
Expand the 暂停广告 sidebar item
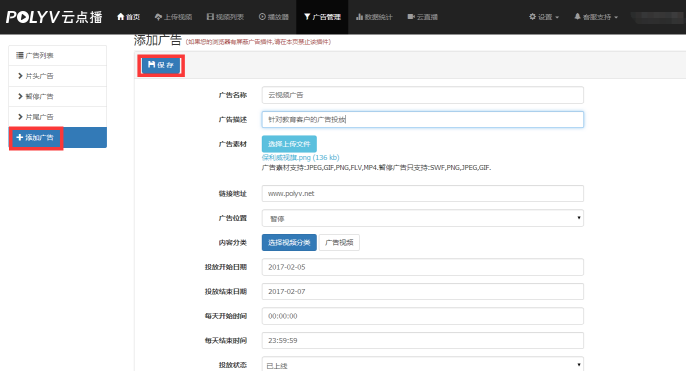57,96
